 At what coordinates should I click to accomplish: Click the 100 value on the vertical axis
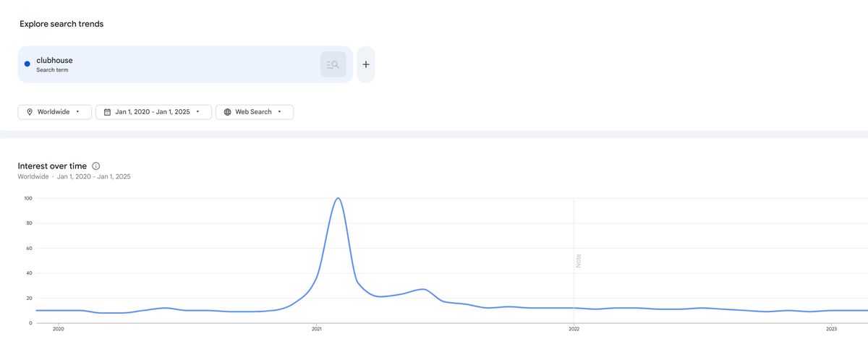pos(28,198)
